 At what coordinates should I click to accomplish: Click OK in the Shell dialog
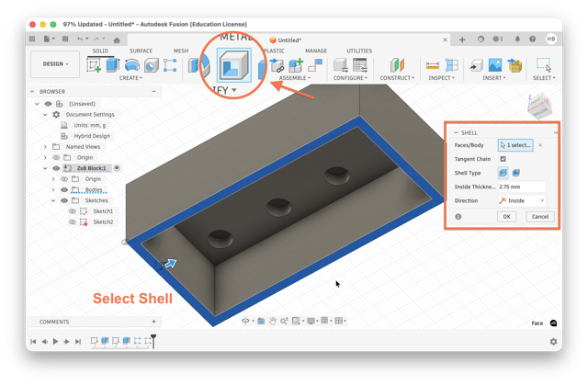tap(506, 217)
